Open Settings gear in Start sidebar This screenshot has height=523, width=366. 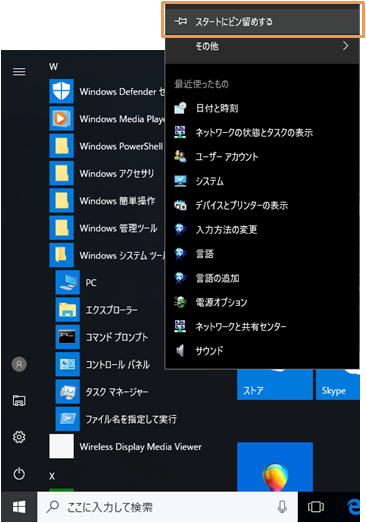tap(19, 437)
